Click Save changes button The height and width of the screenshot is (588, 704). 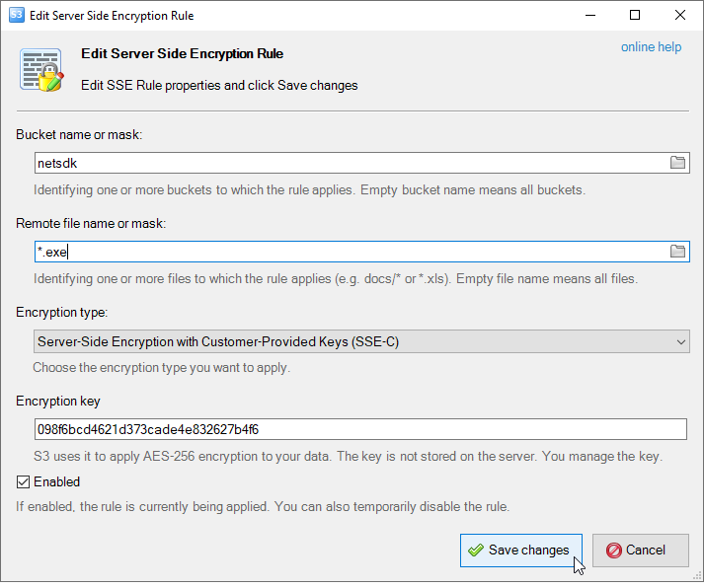click(520, 551)
